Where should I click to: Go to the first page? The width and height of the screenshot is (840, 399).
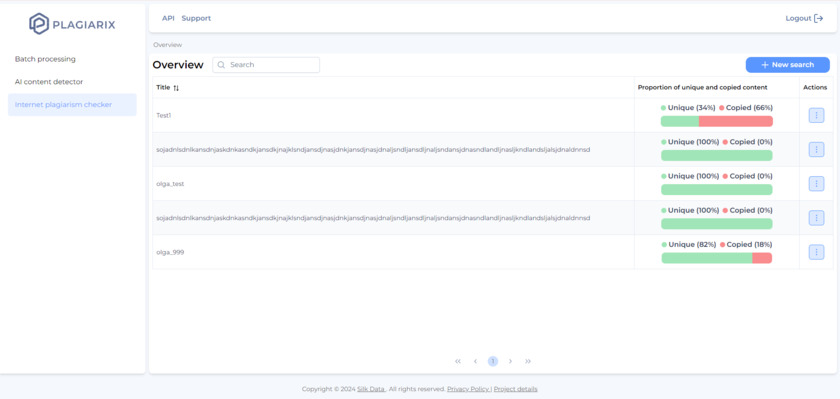pyautogui.click(x=458, y=362)
